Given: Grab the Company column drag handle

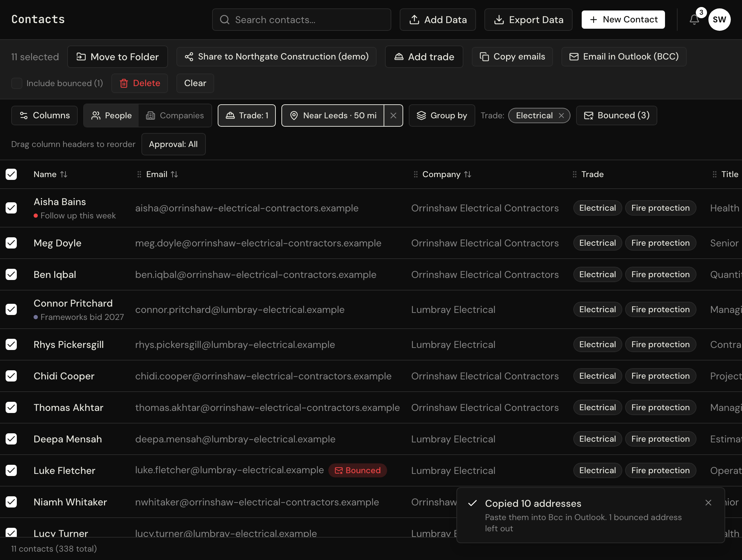Looking at the screenshot, I should [x=415, y=174].
